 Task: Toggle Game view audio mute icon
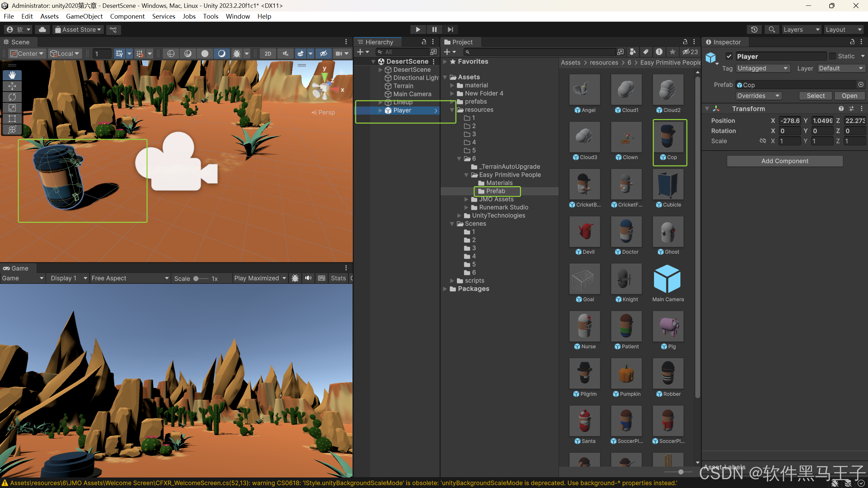tap(308, 278)
